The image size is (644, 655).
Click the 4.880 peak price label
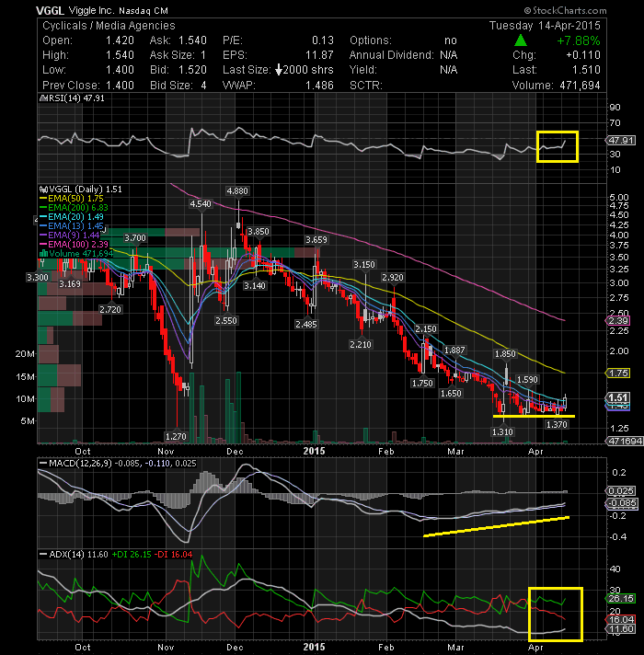pyautogui.click(x=237, y=191)
